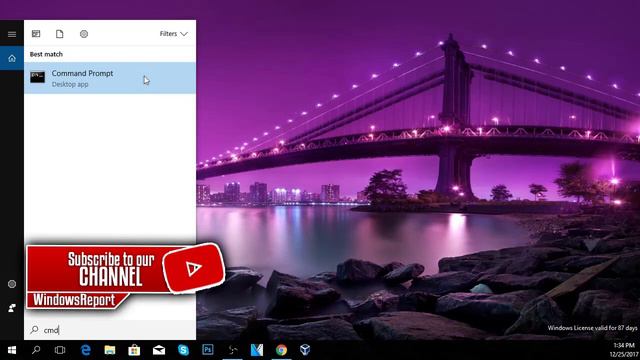The image size is (640, 360).
Task: Open Microsoft Store from the taskbar
Action: click(x=134, y=350)
